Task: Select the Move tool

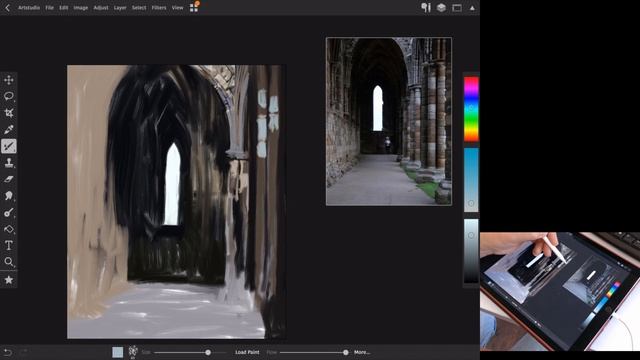Action: [x=9, y=80]
